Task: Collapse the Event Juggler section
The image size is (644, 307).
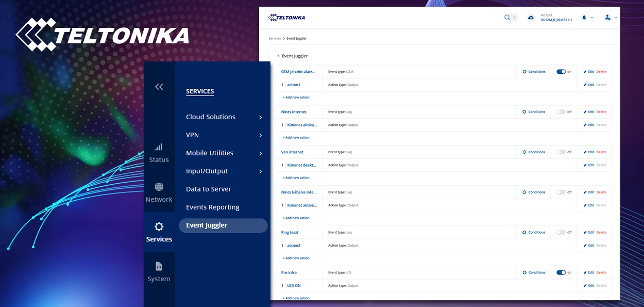Action: click(279, 56)
